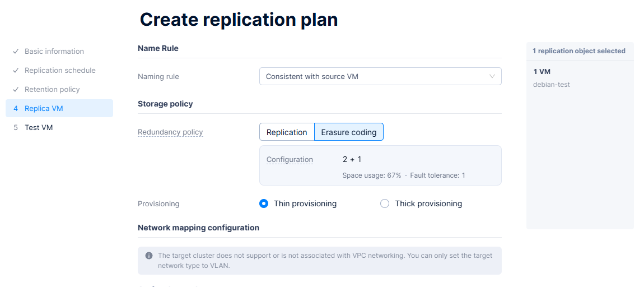Go to Replication schedule step
Image resolution: width=644 pixels, height=287 pixels.
60,71
